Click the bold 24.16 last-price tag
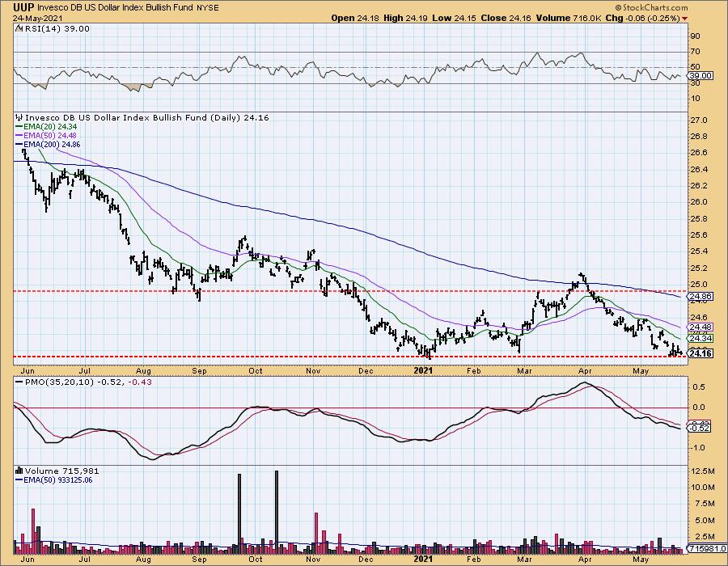The height and width of the screenshot is (566, 728). click(x=700, y=353)
